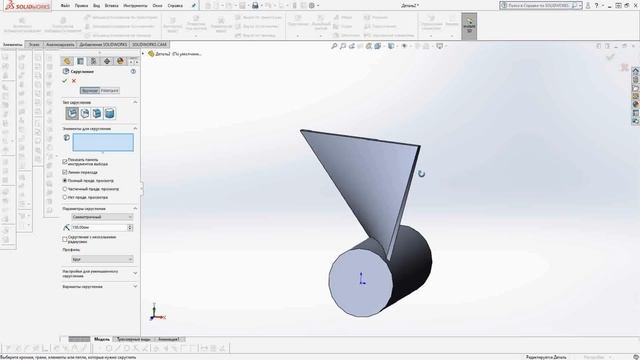This screenshot has width=640, height=360.
Task: Select face fillet type
Action: click(x=97, y=113)
